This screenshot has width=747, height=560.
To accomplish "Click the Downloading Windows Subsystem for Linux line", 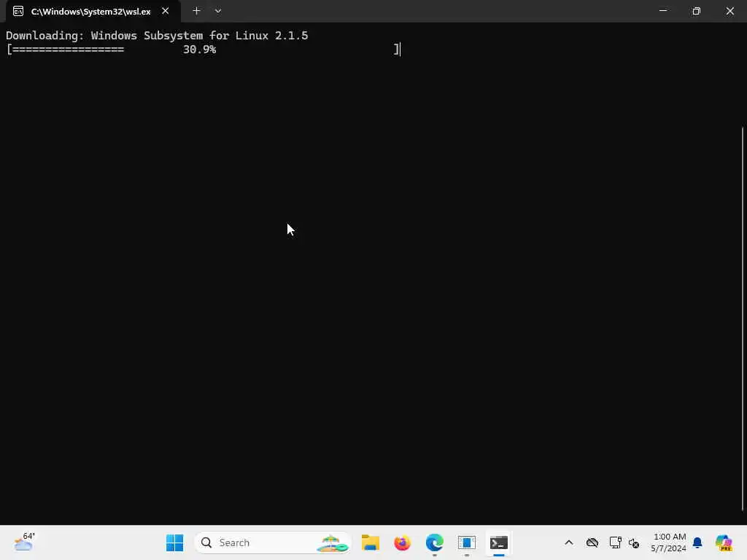I will click(157, 36).
